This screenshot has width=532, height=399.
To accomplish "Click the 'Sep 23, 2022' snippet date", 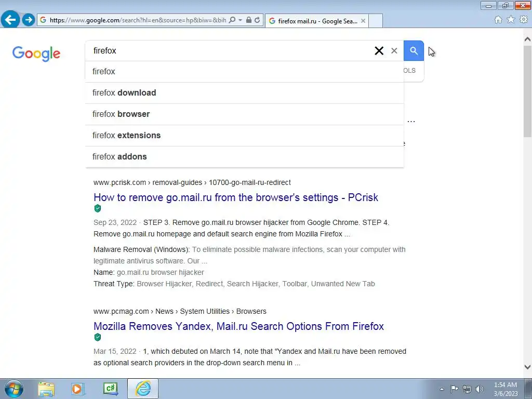I will 115,222.
